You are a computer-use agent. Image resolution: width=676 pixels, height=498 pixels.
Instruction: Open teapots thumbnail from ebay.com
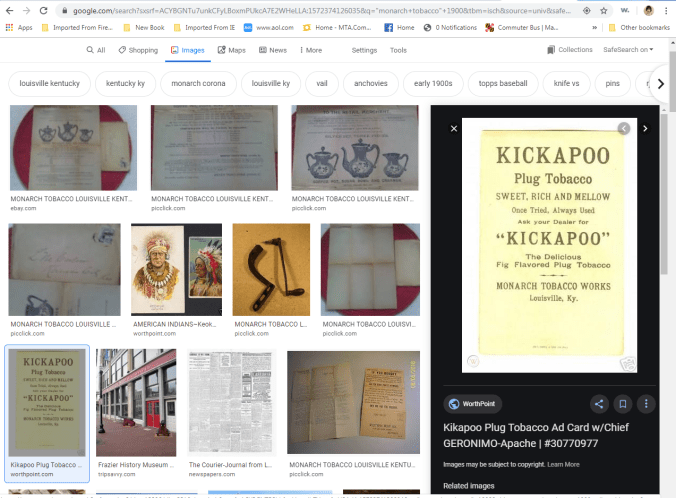tap(73, 147)
